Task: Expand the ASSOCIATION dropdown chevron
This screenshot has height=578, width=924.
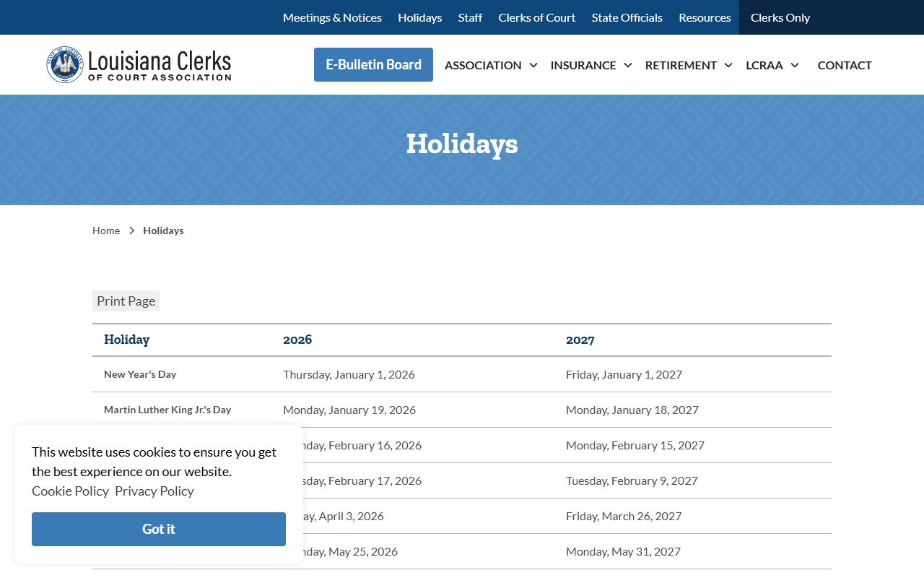Action: coord(533,65)
